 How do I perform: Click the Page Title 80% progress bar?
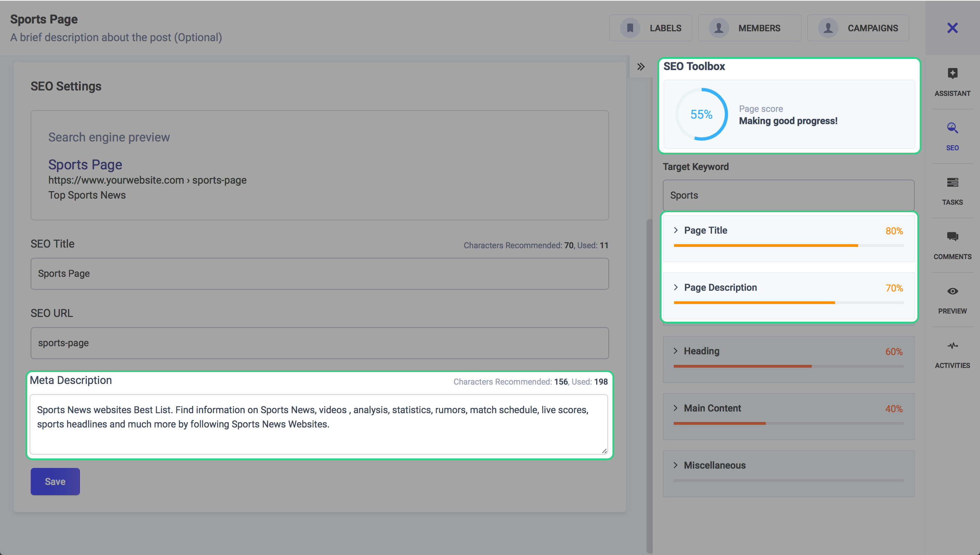(788, 246)
